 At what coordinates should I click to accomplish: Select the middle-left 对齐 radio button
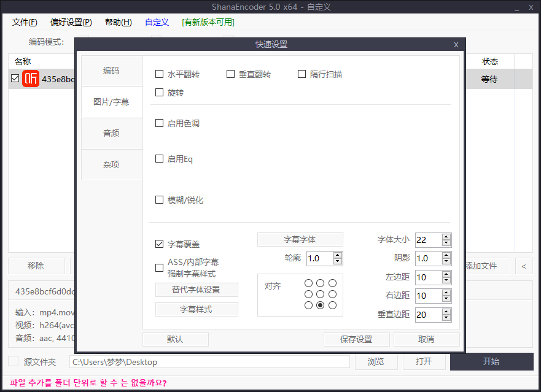308,294
